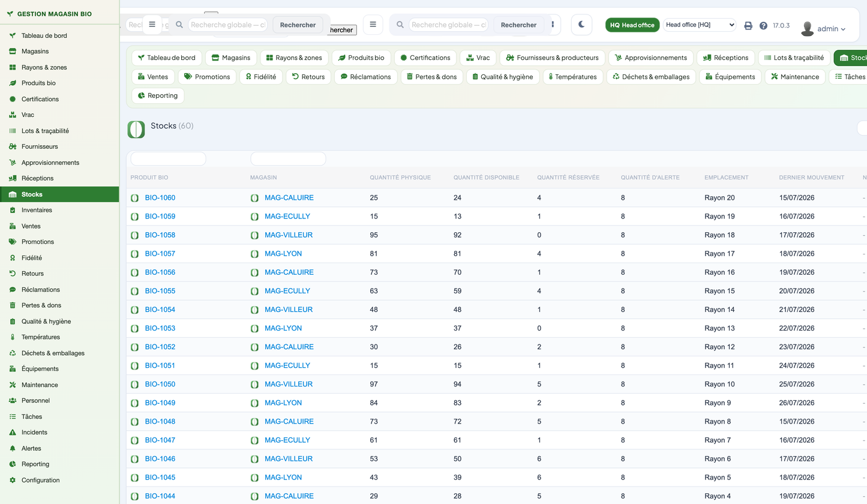Select the Rayon 20 cell
The width and height of the screenshot is (867, 504).
click(719, 198)
